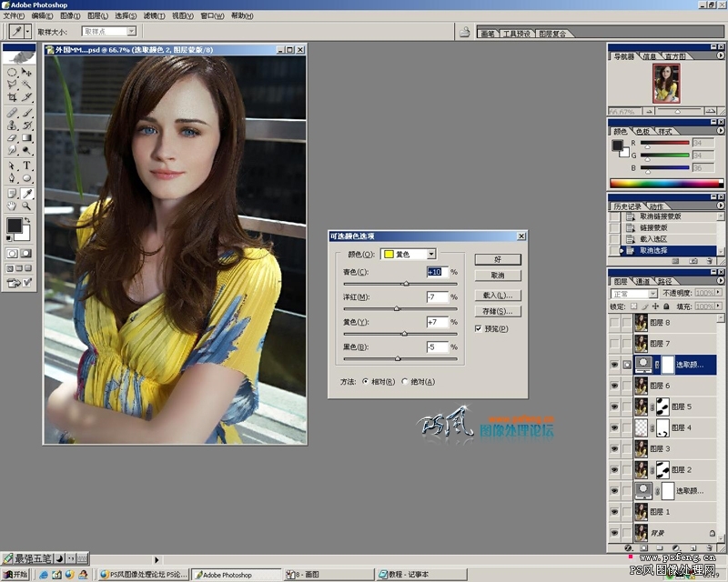Viewport: 728px width, 582px height.
Task: Select the Eraser tool
Action: (x=12, y=138)
